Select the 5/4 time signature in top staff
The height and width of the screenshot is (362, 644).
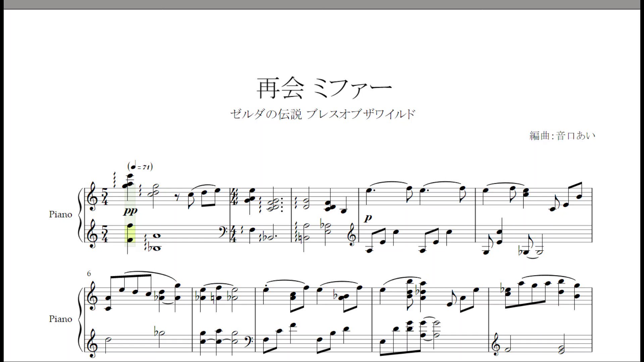(105, 197)
